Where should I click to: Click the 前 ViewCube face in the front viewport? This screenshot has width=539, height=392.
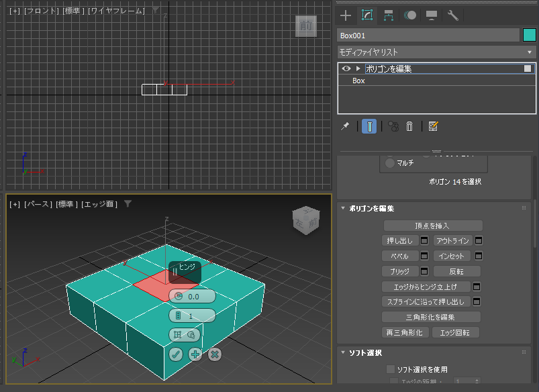(x=306, y=26)
